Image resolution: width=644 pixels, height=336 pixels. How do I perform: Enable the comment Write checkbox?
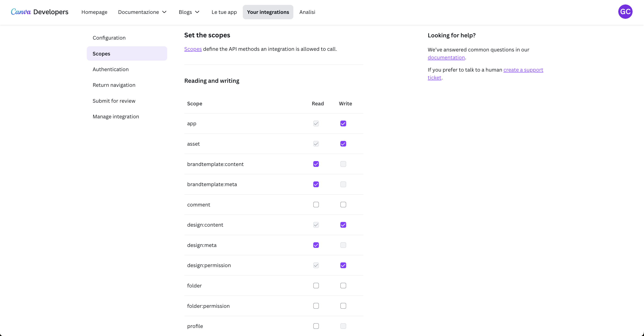[x=343, y=204]
